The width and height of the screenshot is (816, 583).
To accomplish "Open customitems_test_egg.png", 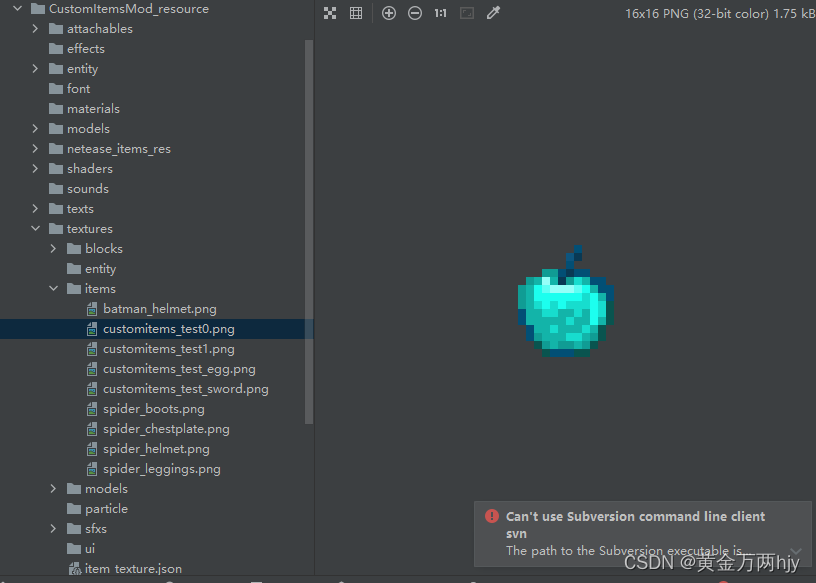I will point(179,369).
